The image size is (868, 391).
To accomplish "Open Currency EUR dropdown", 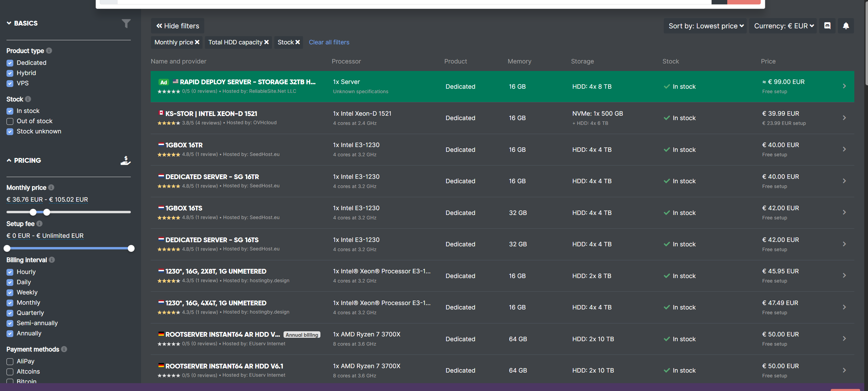I will click(x=783, y=26).
